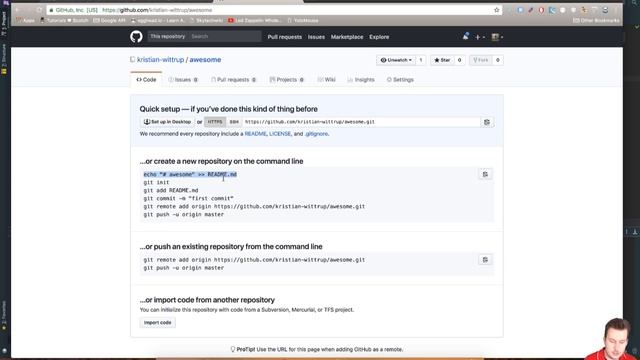Click 'git remote add origin' line under push existing
This screenshot has width=640, height=360.
click(254, 260)
